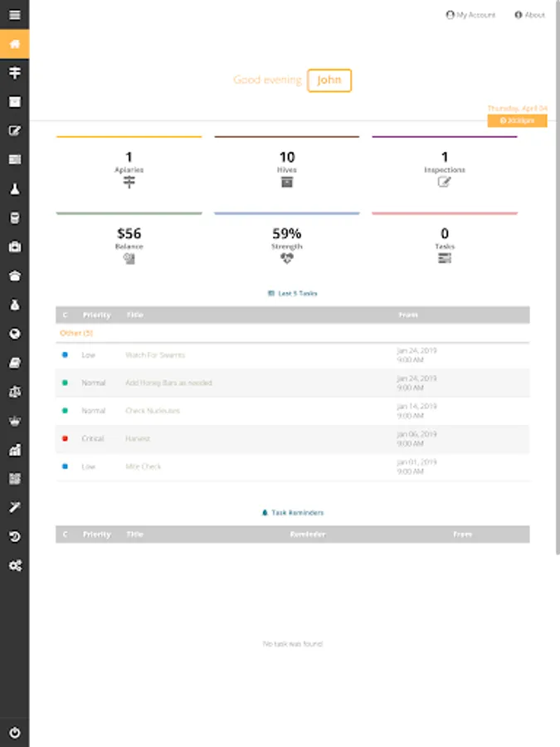Click the Apiaries signpost icon on the dashboard card
The height and width of the screenshot is (747, 560).
point(129,182)
